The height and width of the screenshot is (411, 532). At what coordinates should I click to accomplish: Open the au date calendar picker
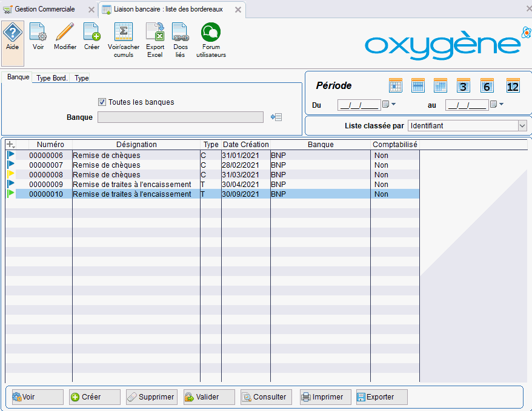[497, 104]
